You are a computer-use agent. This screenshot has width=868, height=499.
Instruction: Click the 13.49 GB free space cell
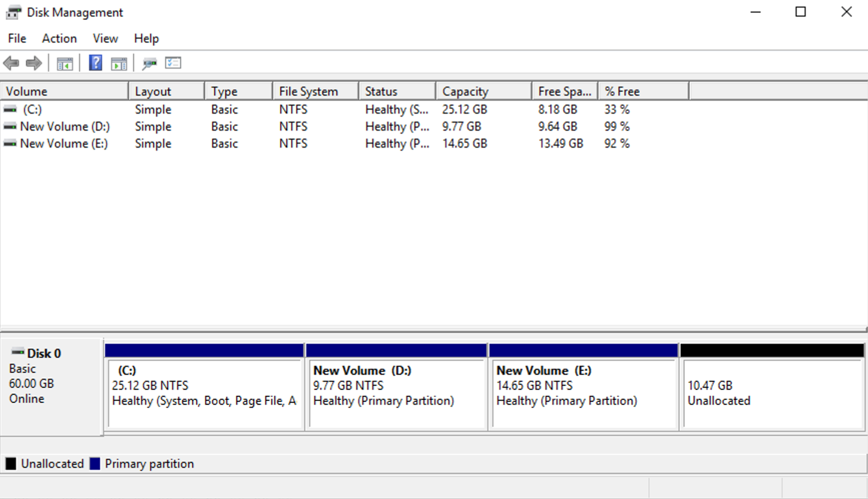[561, 143]
